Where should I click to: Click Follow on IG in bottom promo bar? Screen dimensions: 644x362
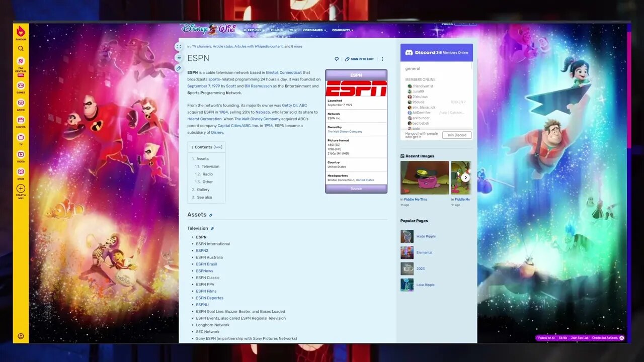click(546, 338)
